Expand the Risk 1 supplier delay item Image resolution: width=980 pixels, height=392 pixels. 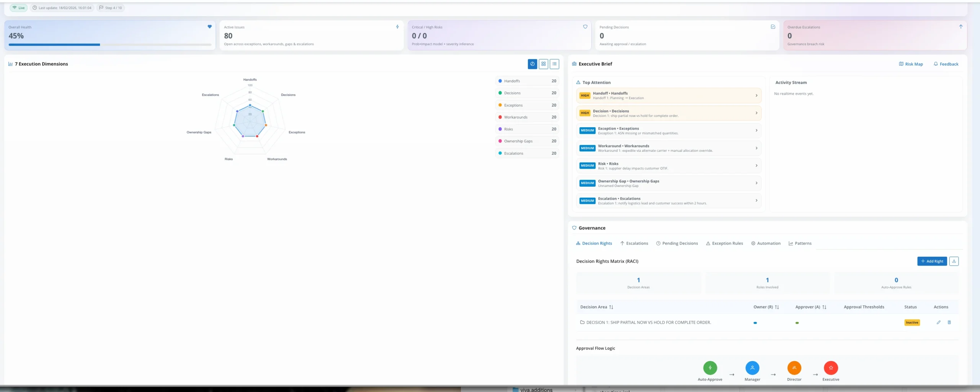668,166
